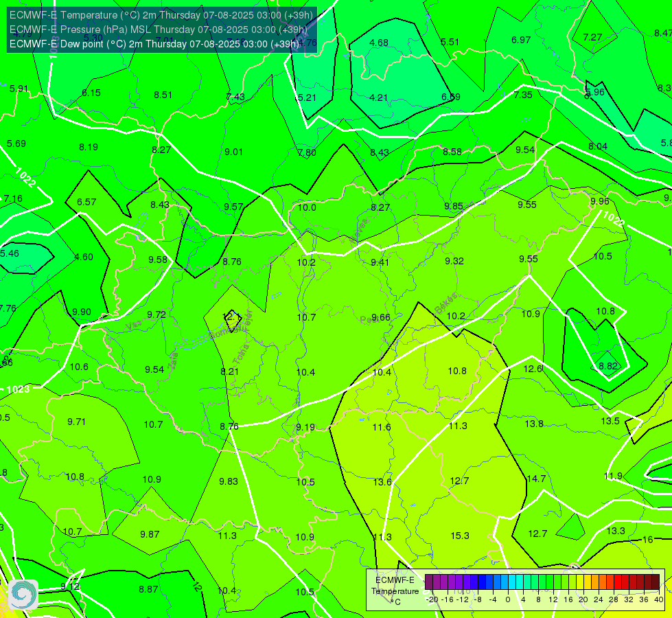The width and height of the screenshot is (672, 618).
Task: Click the temperature value 5.51
Action: tap(450, 42)
